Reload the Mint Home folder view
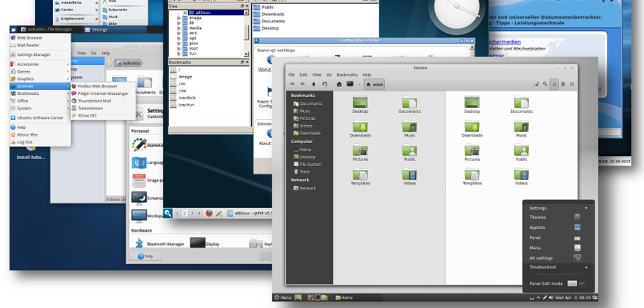 click(324, 84)
